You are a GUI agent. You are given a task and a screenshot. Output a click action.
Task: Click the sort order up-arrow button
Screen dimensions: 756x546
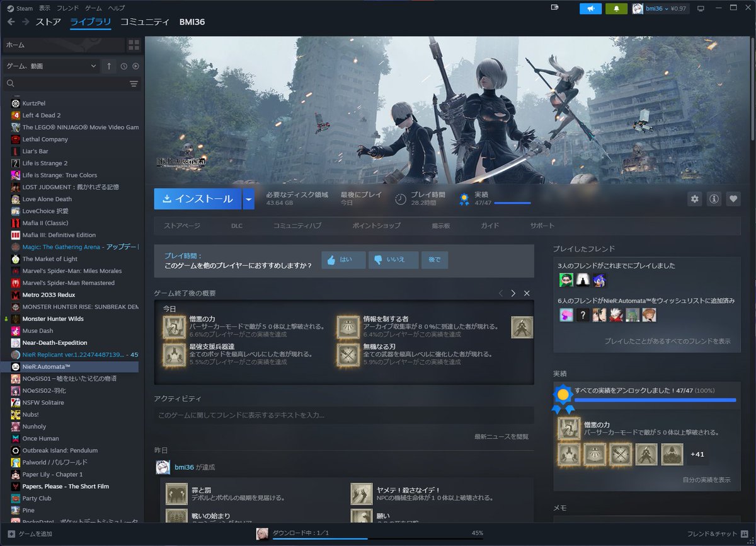108,66
